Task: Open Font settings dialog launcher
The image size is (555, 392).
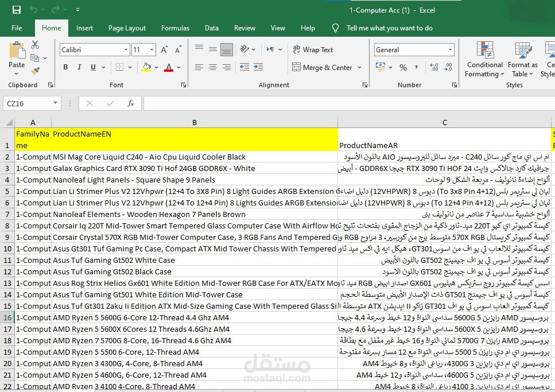Action: click(x=183, y=85)
